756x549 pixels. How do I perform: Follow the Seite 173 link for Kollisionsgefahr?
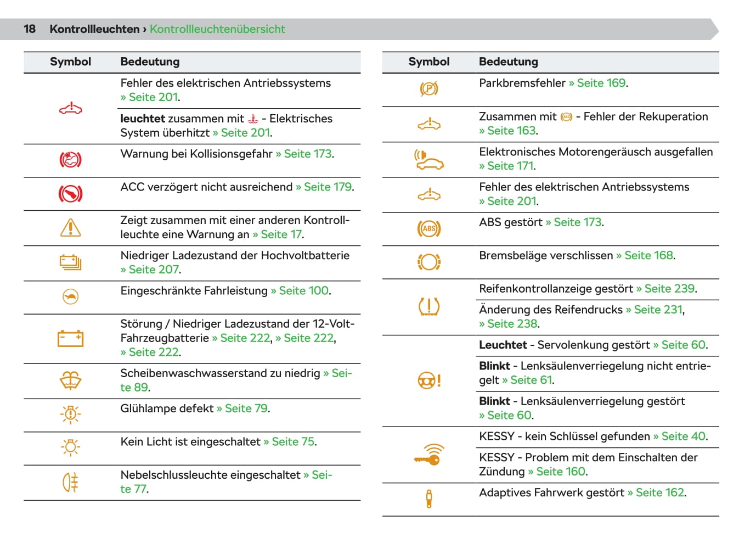308,154
